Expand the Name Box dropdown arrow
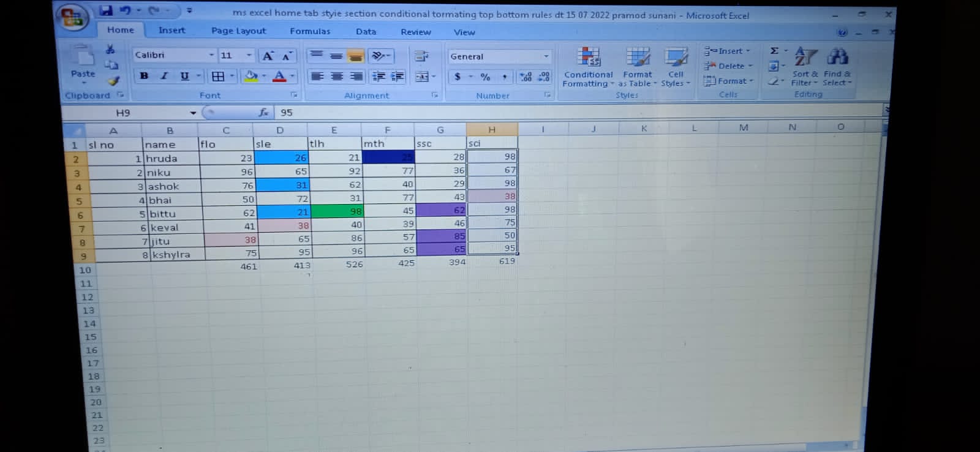 tap(193, 113)
